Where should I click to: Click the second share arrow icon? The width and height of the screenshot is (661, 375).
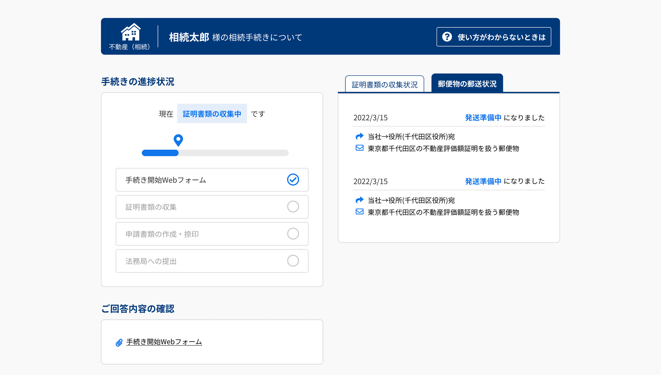click(359, 200)
